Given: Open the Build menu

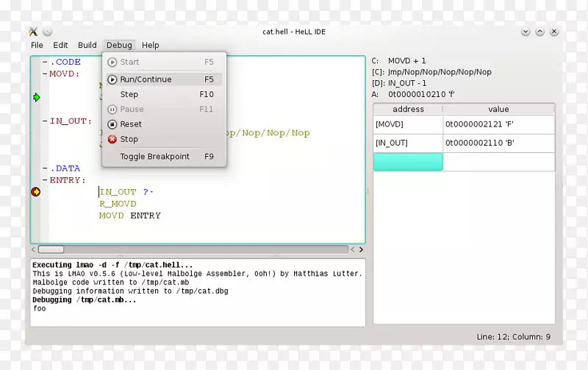Looking at the screenshot, I should tap(87, 45).
